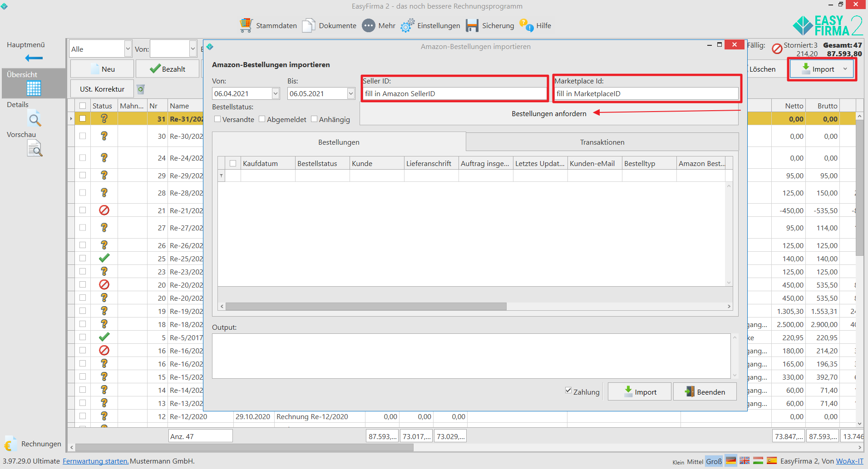Open the grid filter row funnel dropdown
Image resolution: width=868 pixels, height=469 pixels.
(x=222, y=176)
